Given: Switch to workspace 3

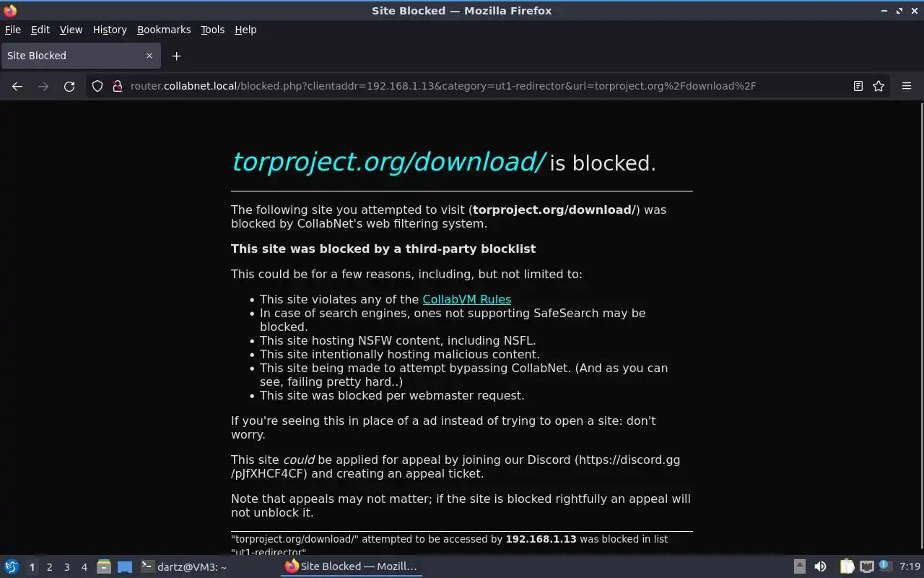Looking at the screenshot, I should (x=66, y=567).
